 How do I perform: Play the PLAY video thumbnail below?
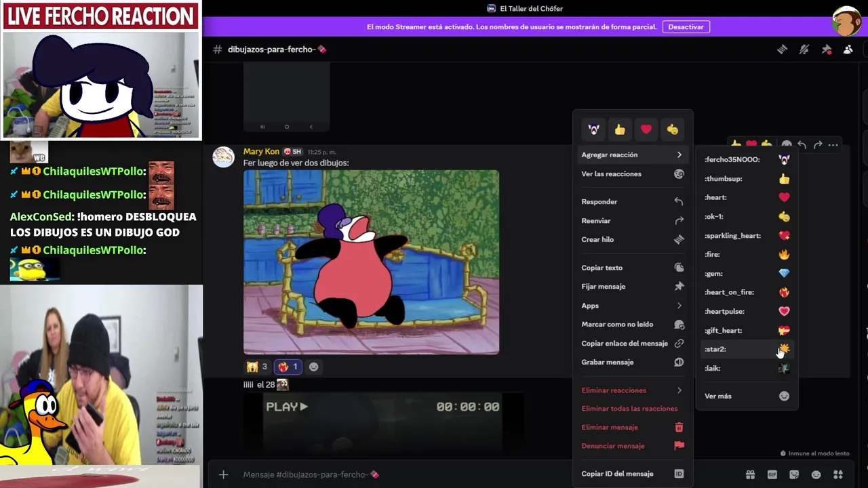click(x=383, y=424)
